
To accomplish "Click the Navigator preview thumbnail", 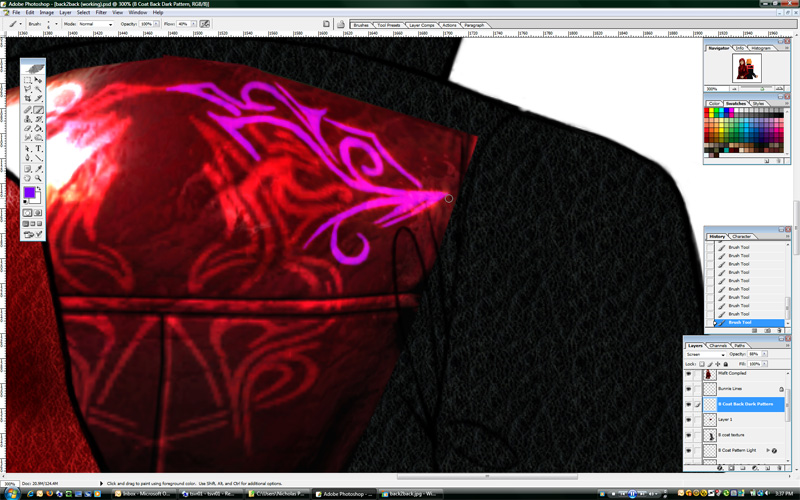I will [x=745, y=68].
